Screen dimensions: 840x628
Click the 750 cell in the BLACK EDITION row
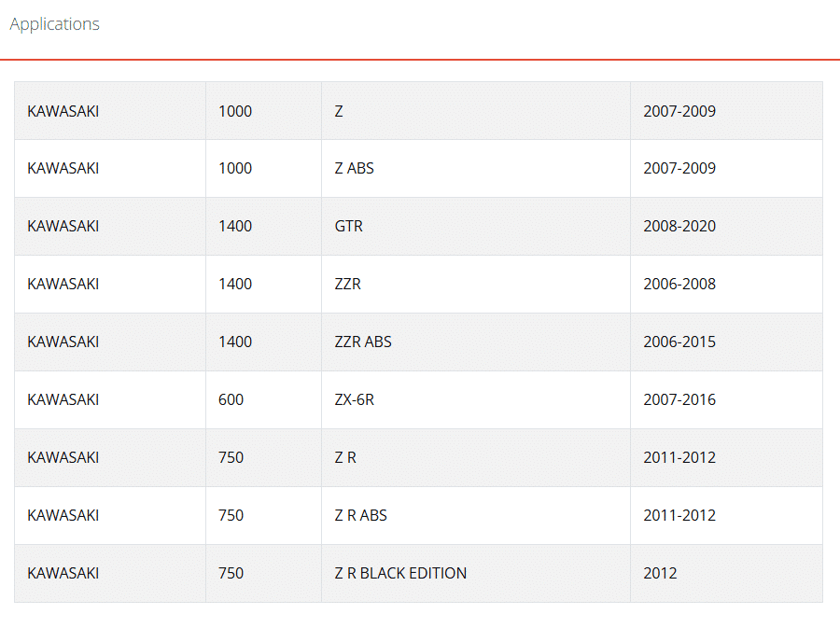click(231, 573)
